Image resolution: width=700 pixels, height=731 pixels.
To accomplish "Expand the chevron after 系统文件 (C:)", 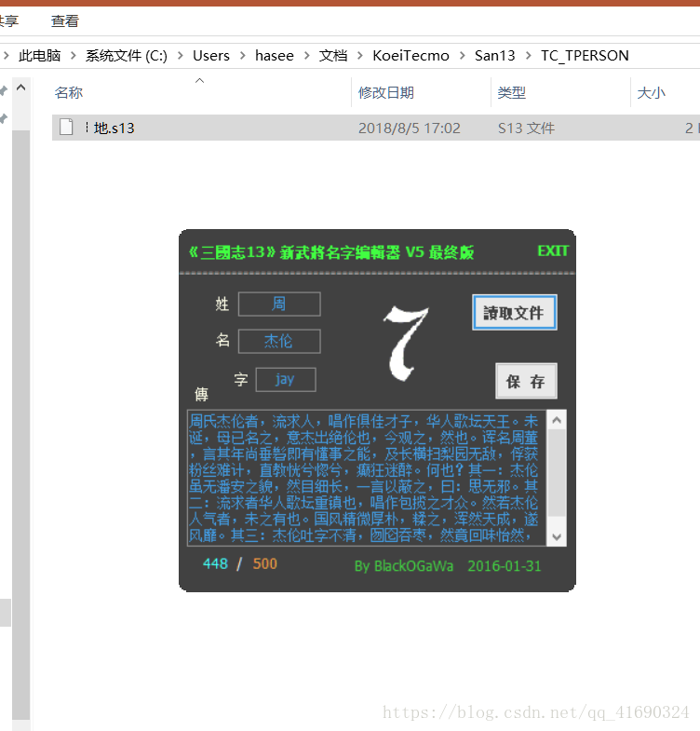I will [181, 56].
